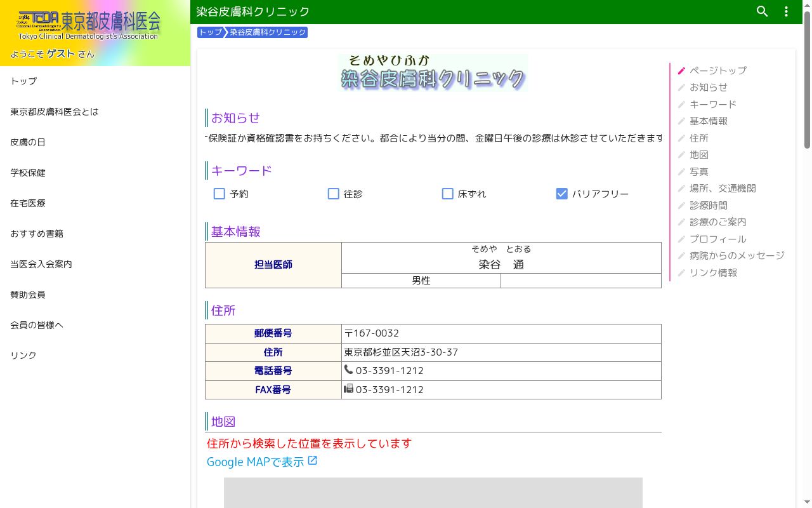This screenshot has height=508, width=812.
Task: Toggle the 予約 checkbox
Action: coord(219,194)
